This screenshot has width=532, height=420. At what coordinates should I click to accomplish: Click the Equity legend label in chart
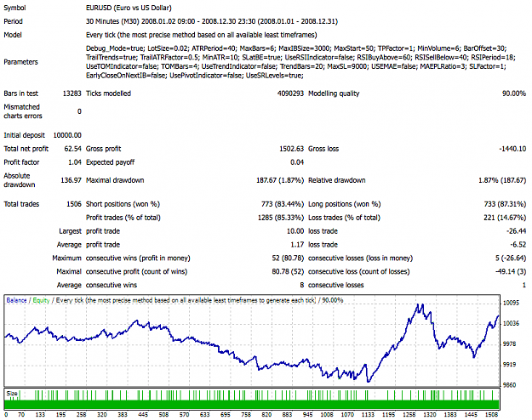pyautogui.click(x=41, y=300)
